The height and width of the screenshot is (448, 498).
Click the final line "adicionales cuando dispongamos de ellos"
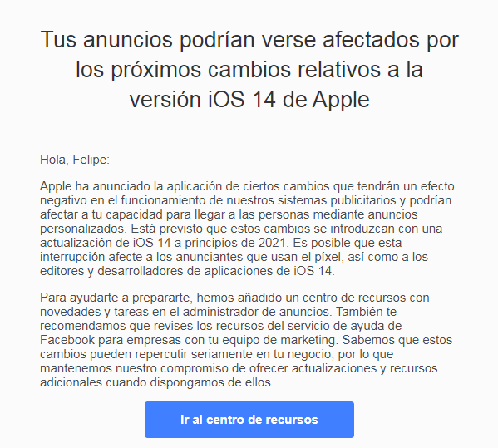click(x=155, y=382)
